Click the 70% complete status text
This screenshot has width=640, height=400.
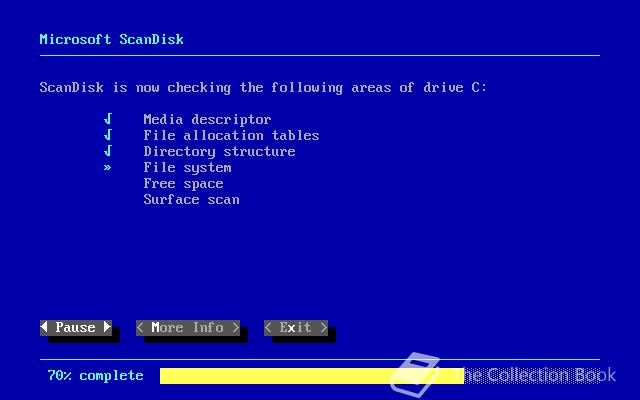(x=96, y=376)
